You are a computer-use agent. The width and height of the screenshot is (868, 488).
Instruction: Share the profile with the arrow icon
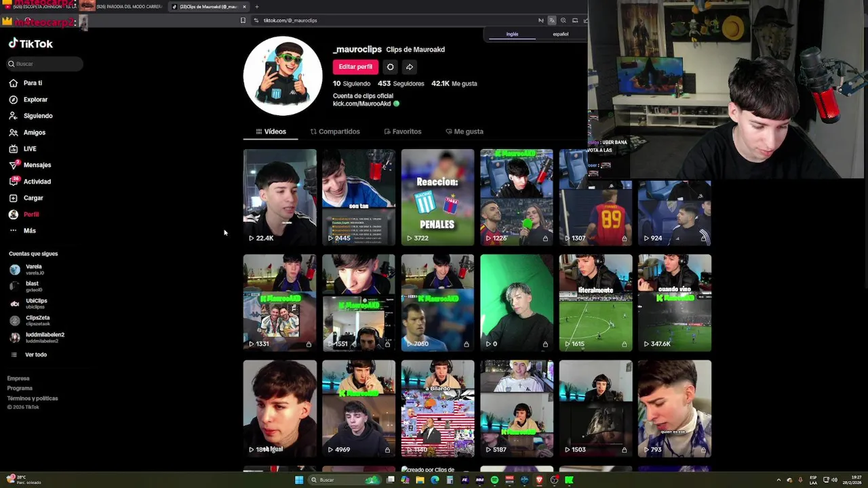(x=410, y=66)
